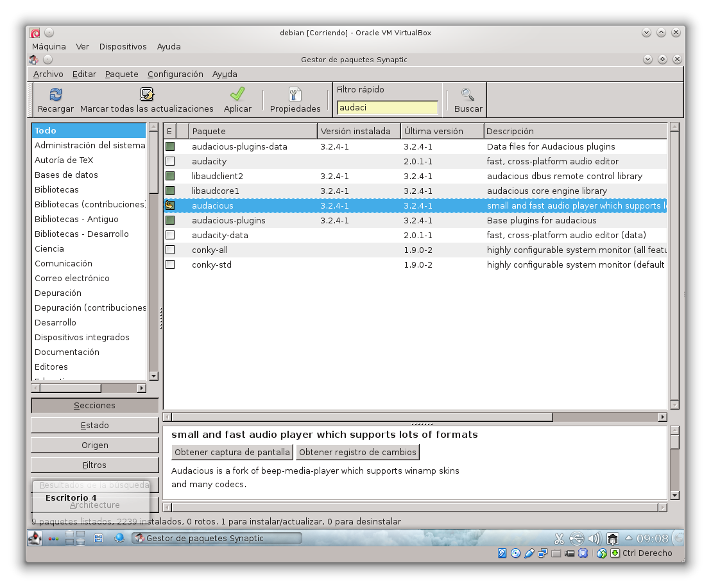Click VirtualBox hard disk status icon
This screenshot has width=711, height=588.
[x=502, y=553]
